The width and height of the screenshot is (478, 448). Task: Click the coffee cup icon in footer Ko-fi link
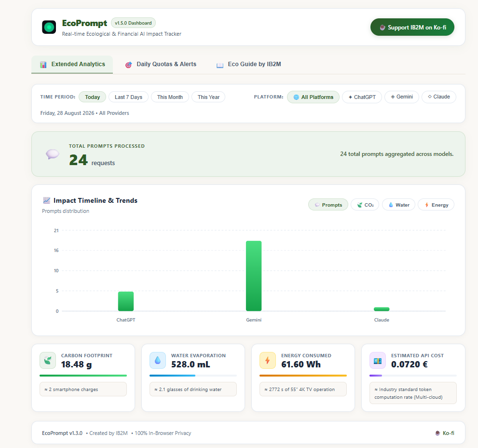pos(437,433)
